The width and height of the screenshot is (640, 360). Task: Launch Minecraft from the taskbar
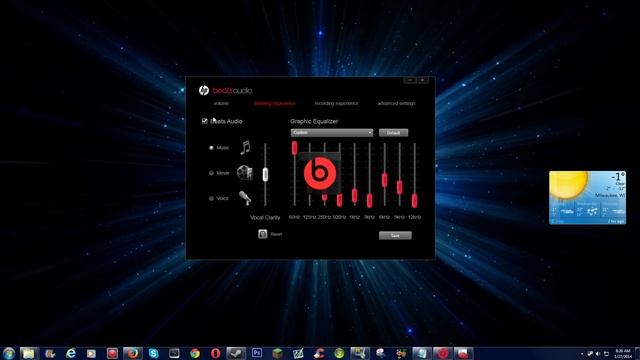coord(278,353)
